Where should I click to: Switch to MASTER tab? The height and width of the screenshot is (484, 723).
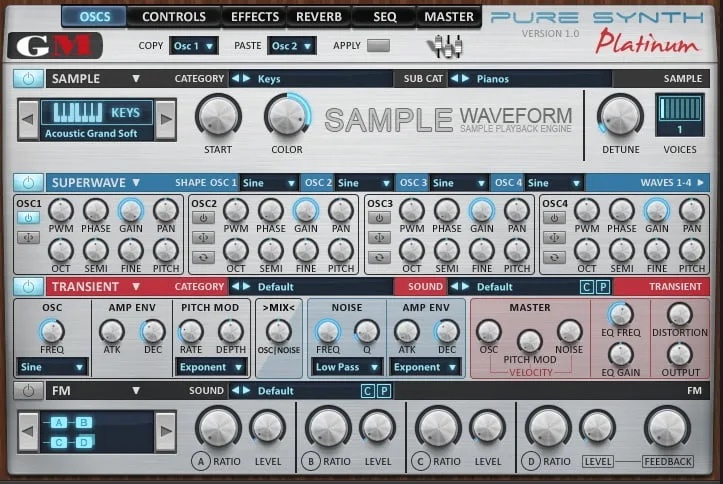[449, 17]
